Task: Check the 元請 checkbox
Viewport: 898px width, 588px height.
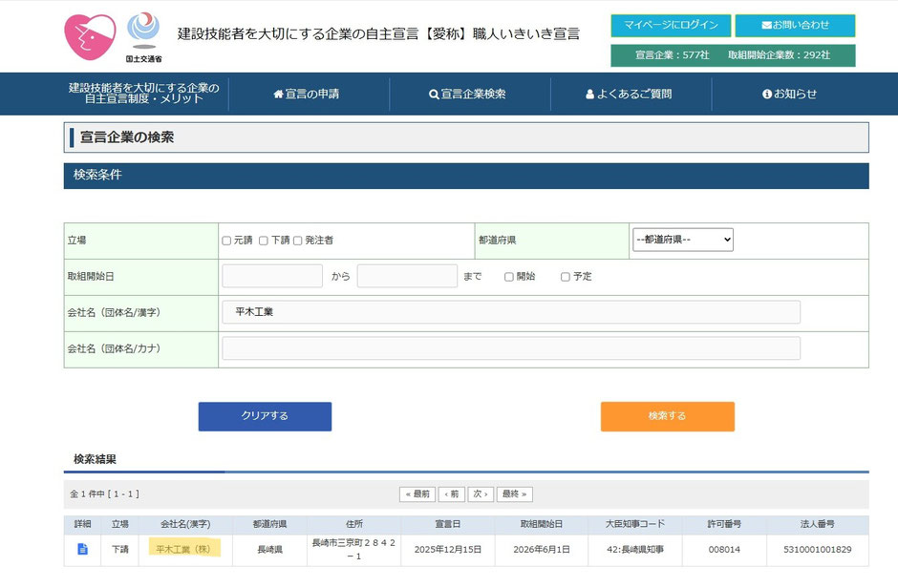Action: coord(226,241)
